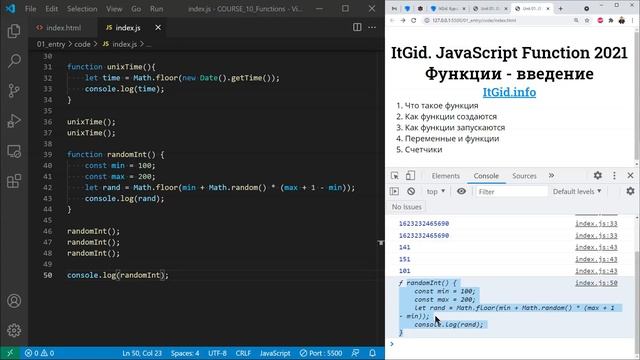
Task: Change language mode from JavaScript
Action: pyautogui.click(x=275, y=353)
